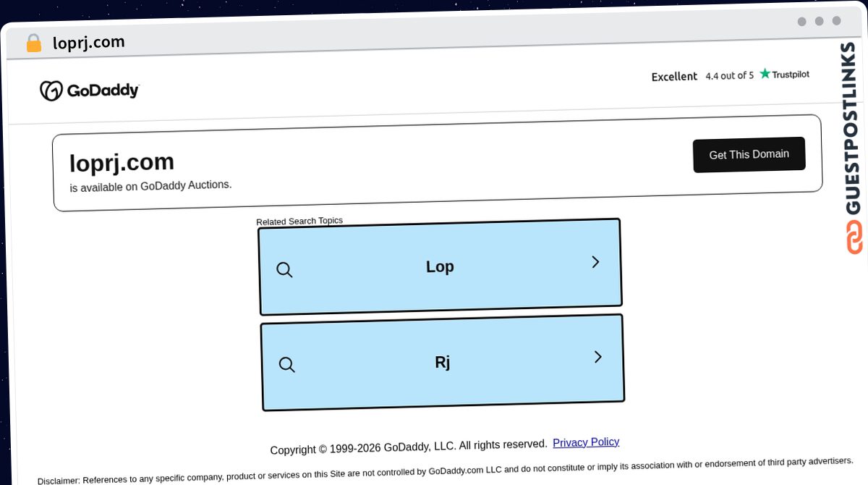Click the loprj.com address bar text
Viewport: 868px width, 485px height.
coord(89,43)
